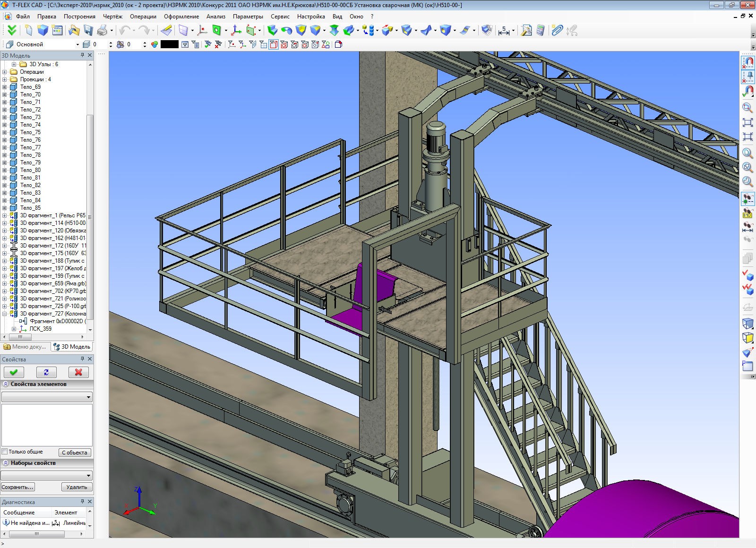
Task: Click the red X cancel button in Свойства
Action: click(78, 372)
